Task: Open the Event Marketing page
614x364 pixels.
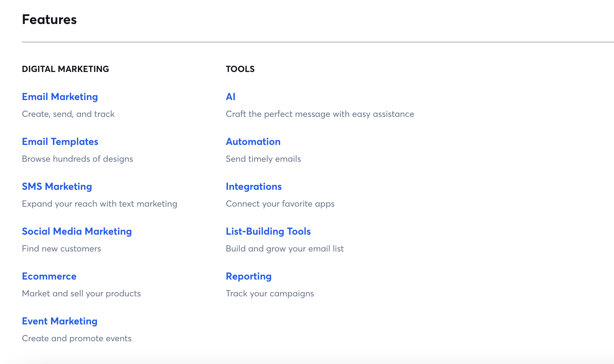Action: [60, 321]
